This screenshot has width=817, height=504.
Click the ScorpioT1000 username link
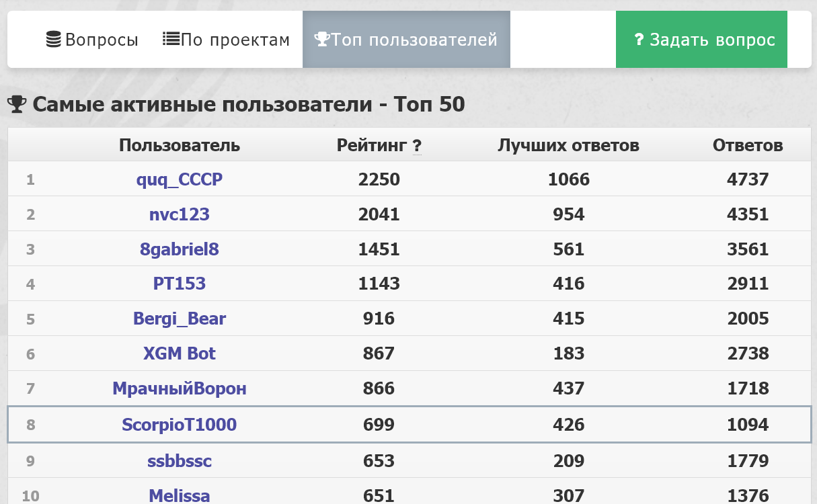[180, 425]
